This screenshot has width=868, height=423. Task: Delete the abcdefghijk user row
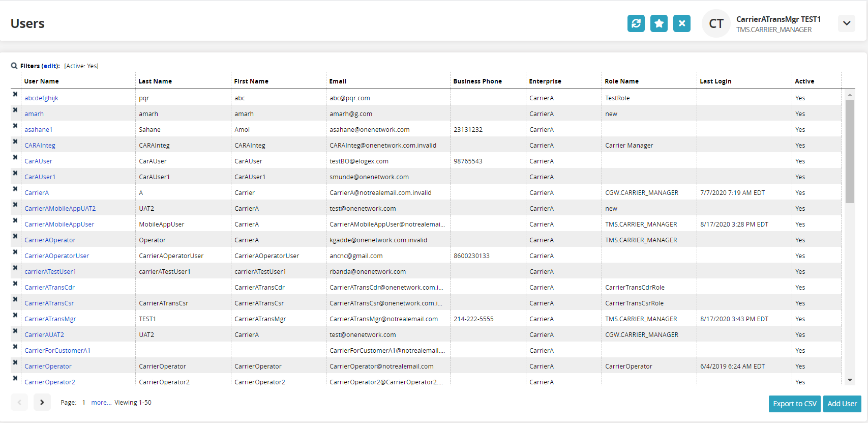(15, 94)
